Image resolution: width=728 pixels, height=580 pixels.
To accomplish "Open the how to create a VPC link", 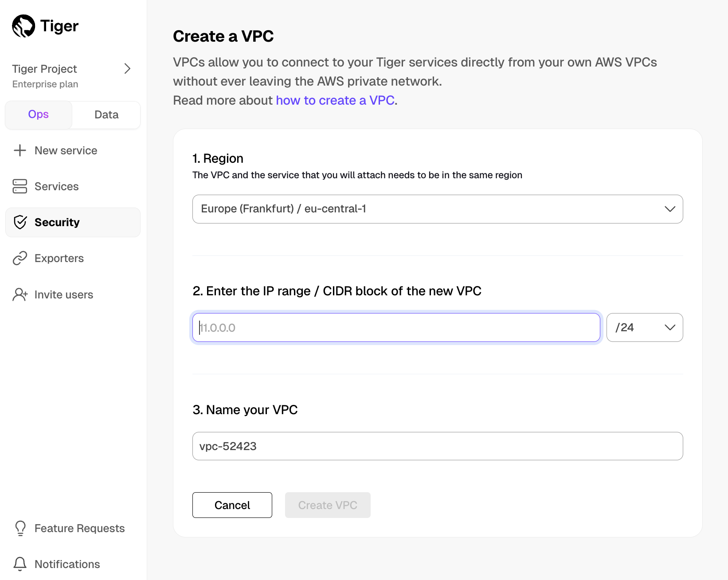I will pyautogui.click(x=335, y=100).
